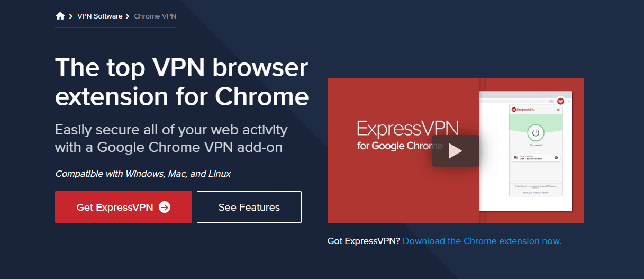Click the more options dots beside location
The width and height of the screenshot is (644, 279).
[556, 158]
